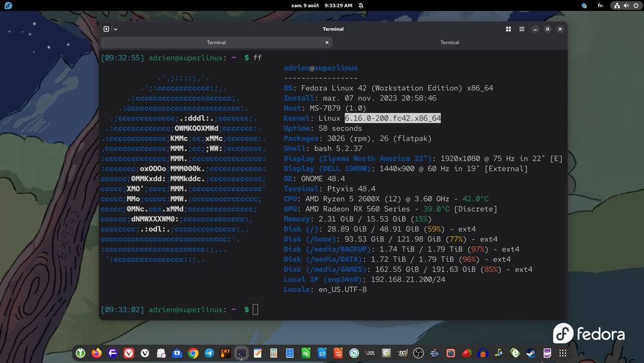This screenshot has height=363, width=644.
Task: Click the '3026 (rpm), 26 (flatpak)' packages text
Action: (379, 138)
